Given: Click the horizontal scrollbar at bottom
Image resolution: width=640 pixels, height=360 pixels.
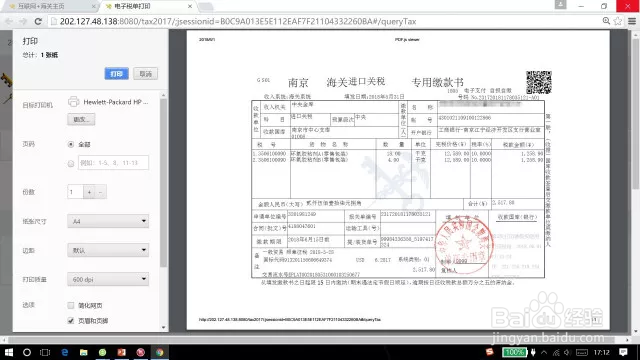Looking at the screenshot, I should pyautogui.click(x=310, y=340).
